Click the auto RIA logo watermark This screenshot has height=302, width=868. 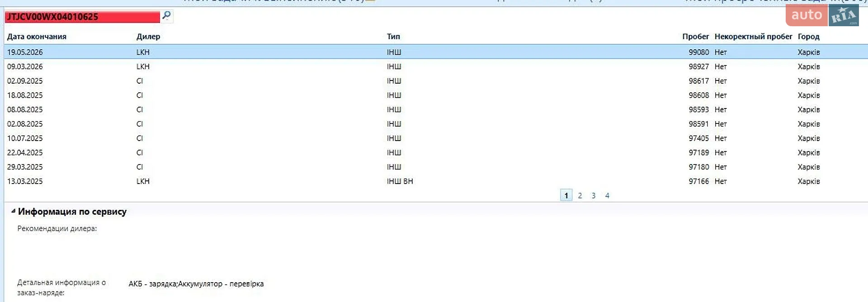click(822, 16)
